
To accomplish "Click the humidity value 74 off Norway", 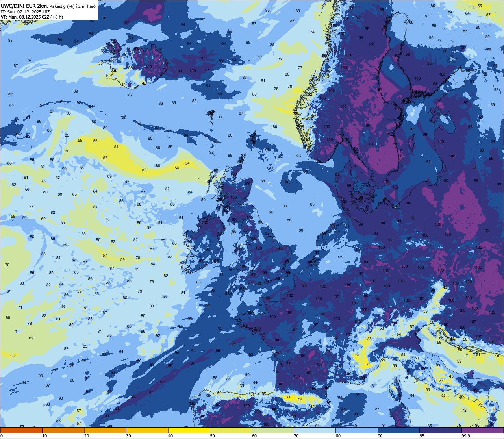I will pyautogui.click(x=312, y=32).
